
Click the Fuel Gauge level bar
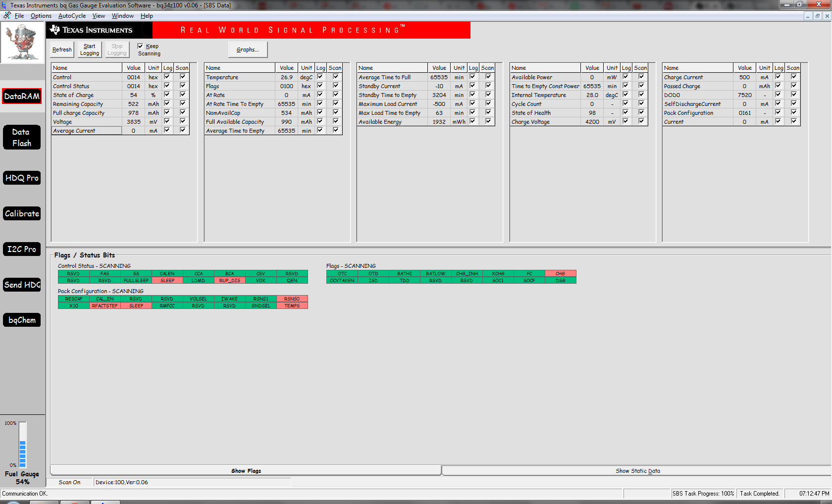[22, 444]
